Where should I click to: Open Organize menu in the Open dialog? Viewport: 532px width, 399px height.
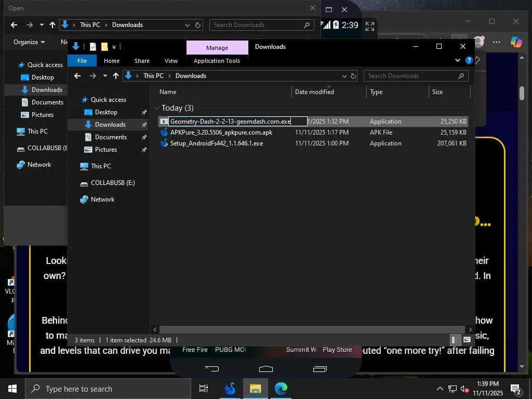click(x=29, y=42)
